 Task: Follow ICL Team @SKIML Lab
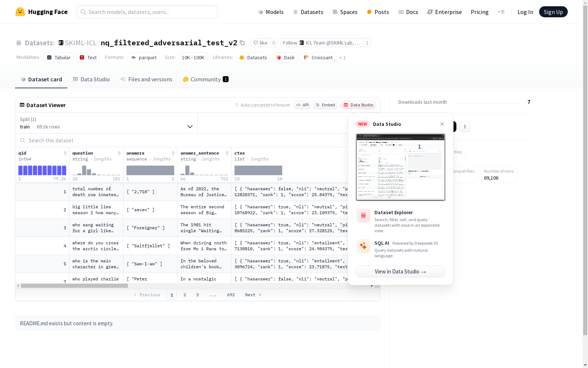pyautogui.click(x=322, y=43)
